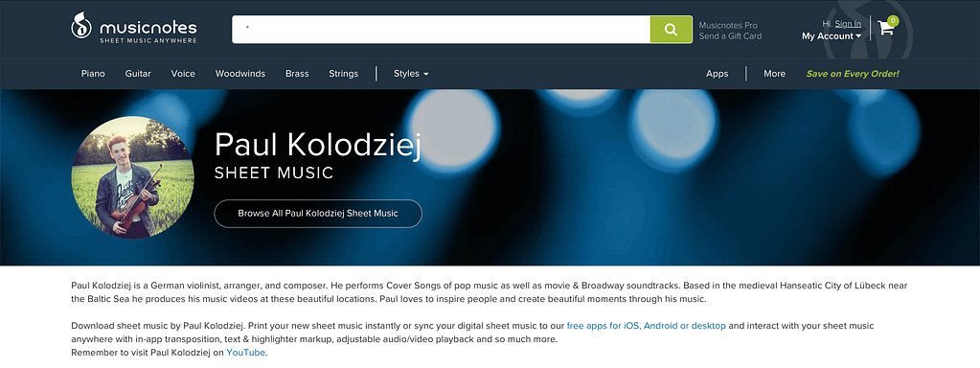Go to the Brass category

(x=298, y=74)
